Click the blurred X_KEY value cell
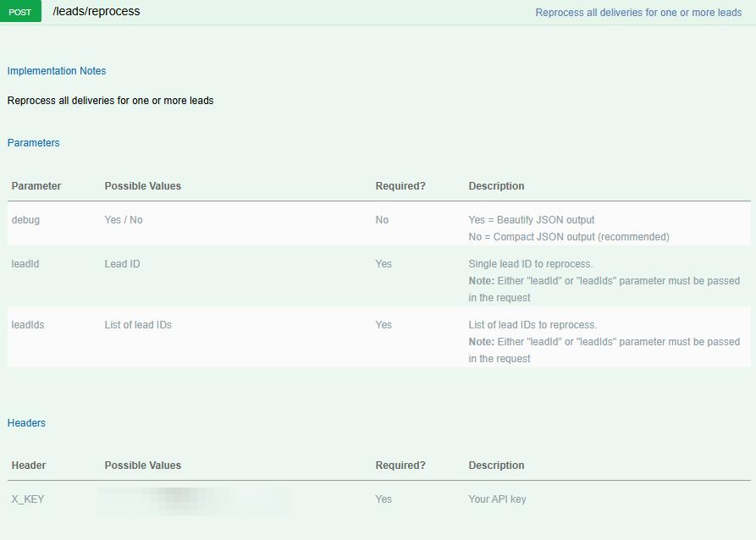756x540 pixels. point(193,499)
